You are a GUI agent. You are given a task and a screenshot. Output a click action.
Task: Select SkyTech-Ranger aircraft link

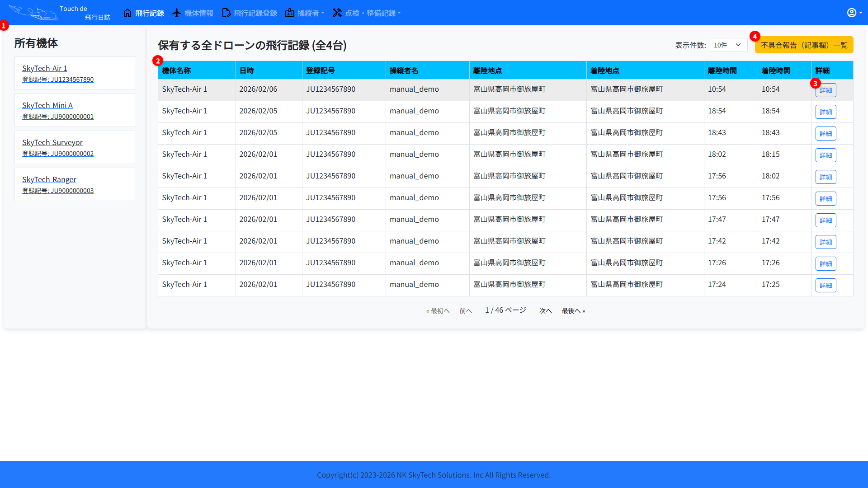tap(49, 179)
